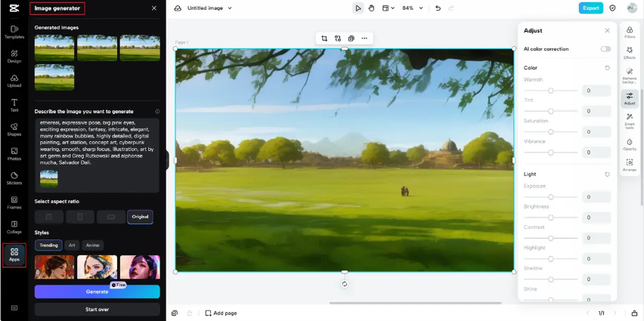Screen dimensions: 644x321
Task: Click the Generate button
Action: coord(97,292)
